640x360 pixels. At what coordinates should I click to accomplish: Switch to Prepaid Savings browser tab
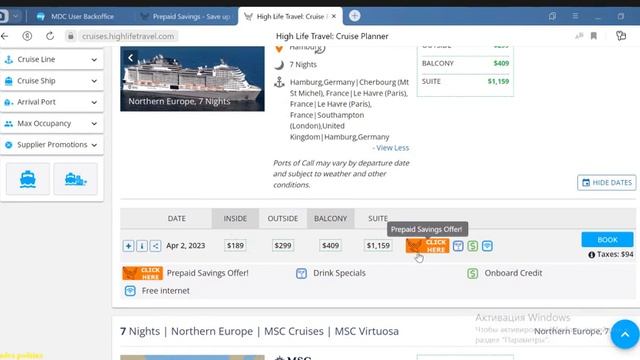click(x=186, y=16)
